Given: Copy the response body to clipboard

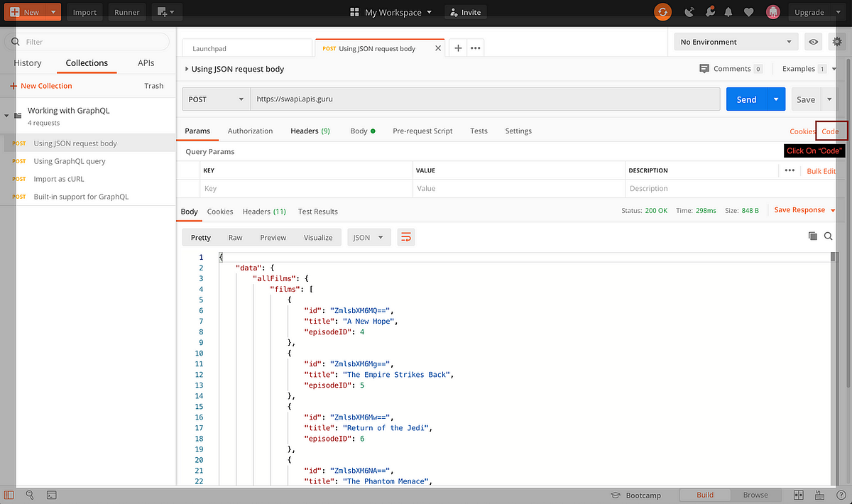Looking at the screenshot, I should click(x=812, y=235).
